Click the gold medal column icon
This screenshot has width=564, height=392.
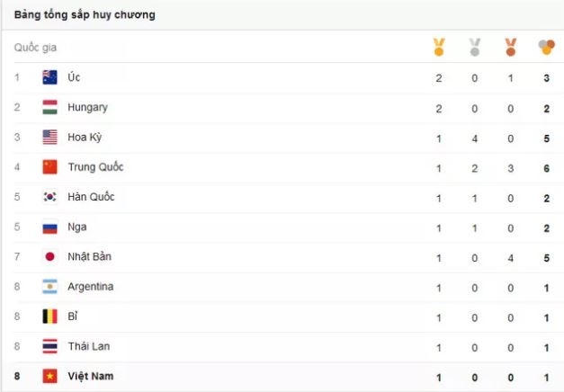(439, 47)
